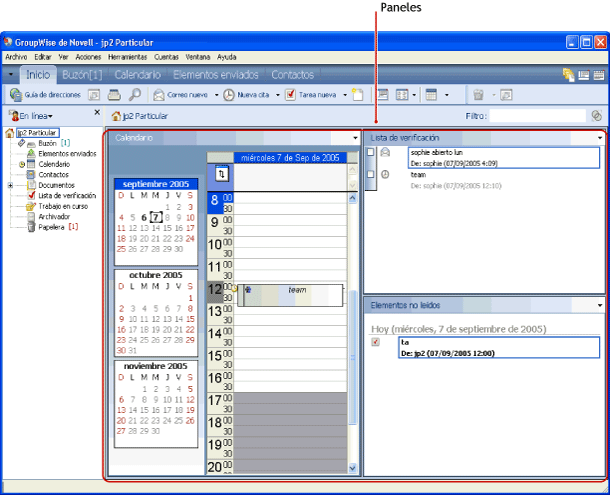Screen dimensions: 610x495
Task: Click the yellow folders icon in the tab bar
Action: (568, 75)
